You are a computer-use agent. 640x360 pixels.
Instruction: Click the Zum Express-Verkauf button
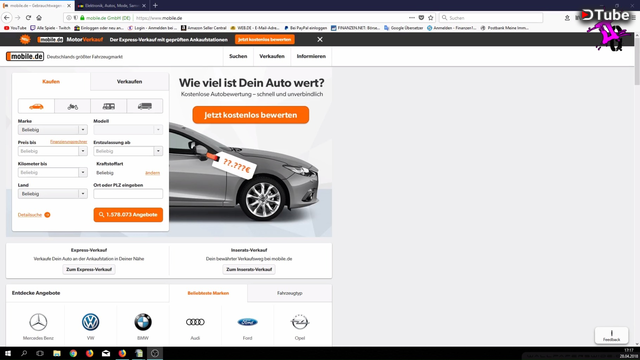click(x=89, y=269)
